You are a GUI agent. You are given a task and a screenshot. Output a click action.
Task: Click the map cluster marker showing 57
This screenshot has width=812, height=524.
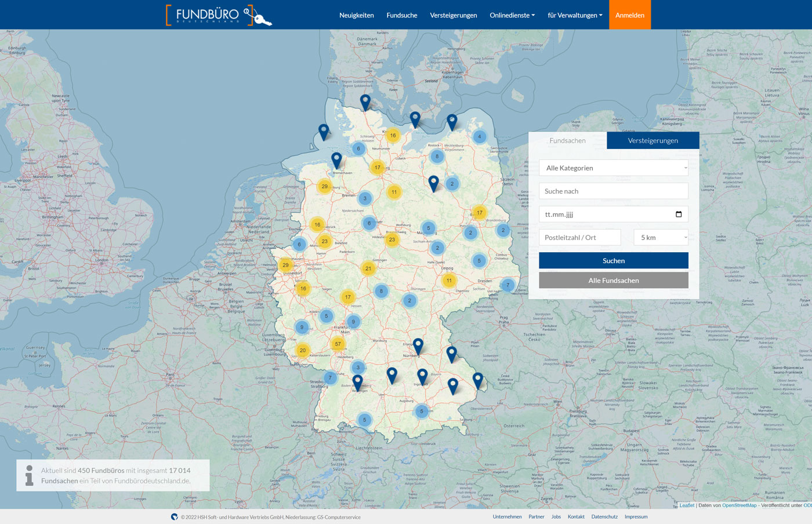338,344
